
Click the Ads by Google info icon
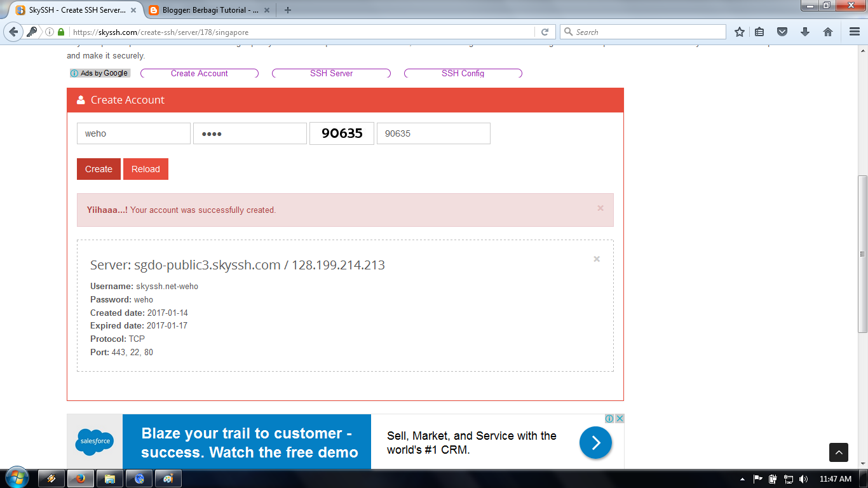(x=74, y=73)
